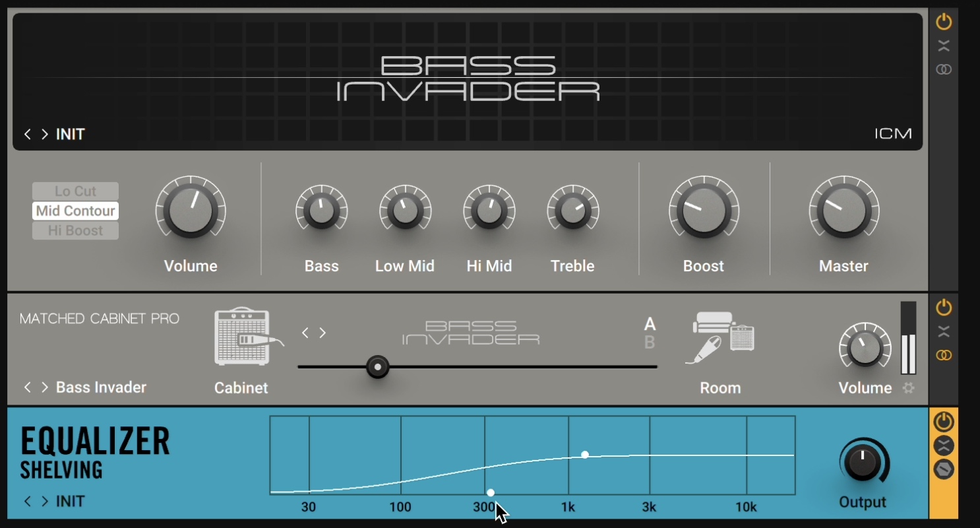The width and height of the screenshot is (980, 528).
Task: Open the Room microphone settings icon
Action: (720, 337)
